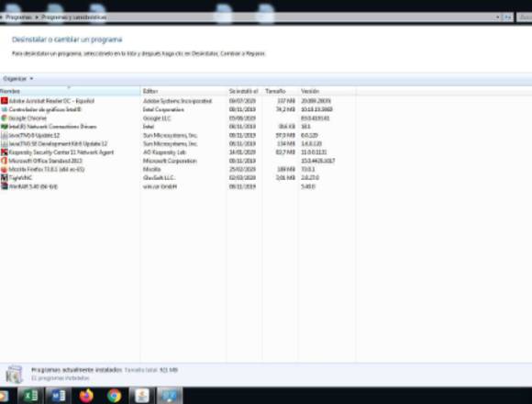Click the 2,01 MB size cell

click(285, 177)
